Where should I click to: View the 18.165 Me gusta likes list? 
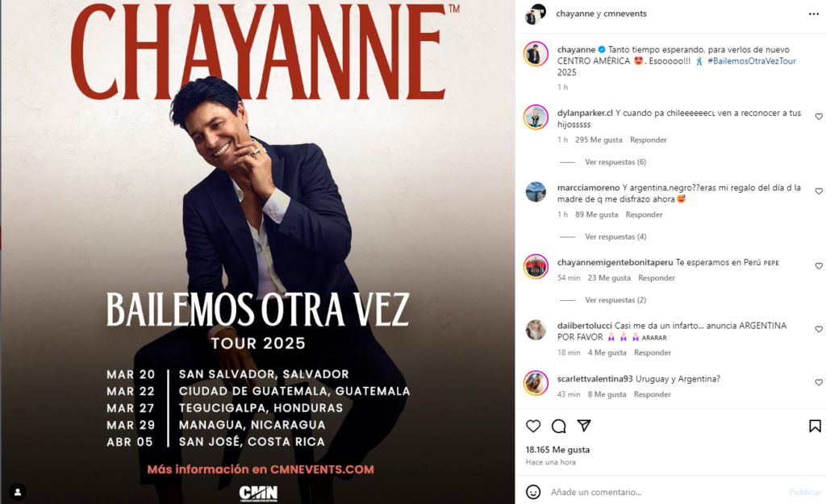557,450
